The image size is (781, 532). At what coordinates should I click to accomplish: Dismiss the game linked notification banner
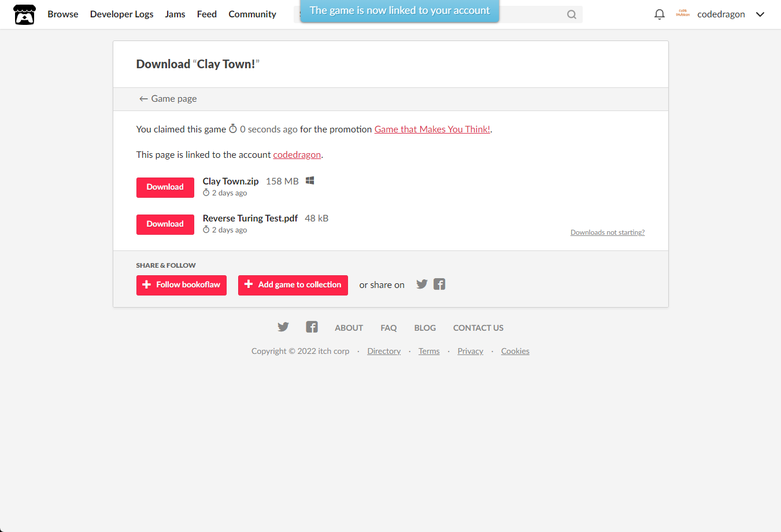(x=399, y=11)
